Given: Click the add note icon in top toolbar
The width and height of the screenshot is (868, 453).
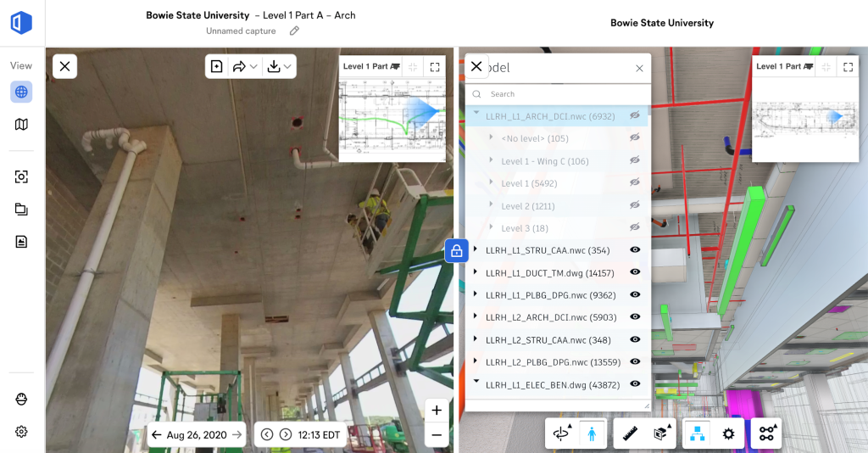Looking at the screenshot, I should click(x=217, y=66).
